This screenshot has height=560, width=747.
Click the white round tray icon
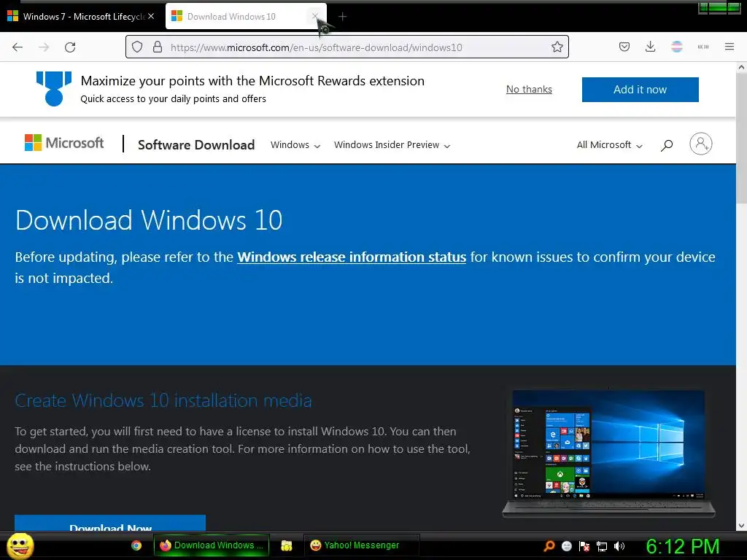(566, 546)
